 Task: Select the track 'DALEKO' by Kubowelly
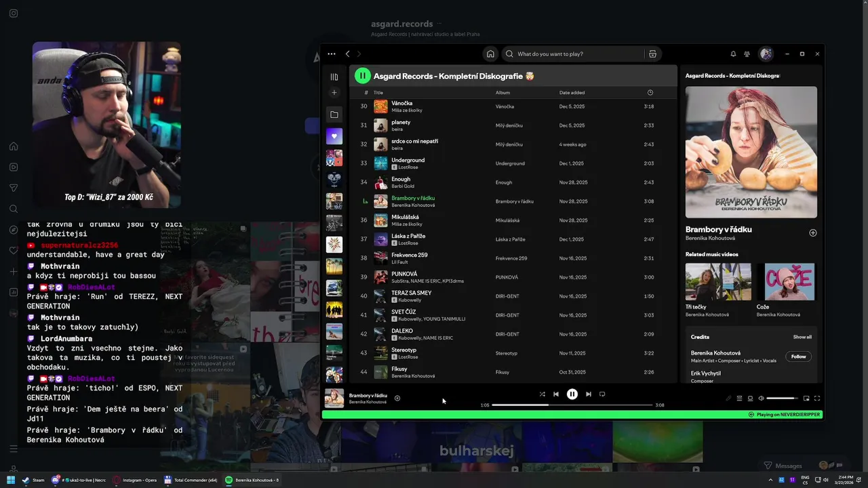402,331
